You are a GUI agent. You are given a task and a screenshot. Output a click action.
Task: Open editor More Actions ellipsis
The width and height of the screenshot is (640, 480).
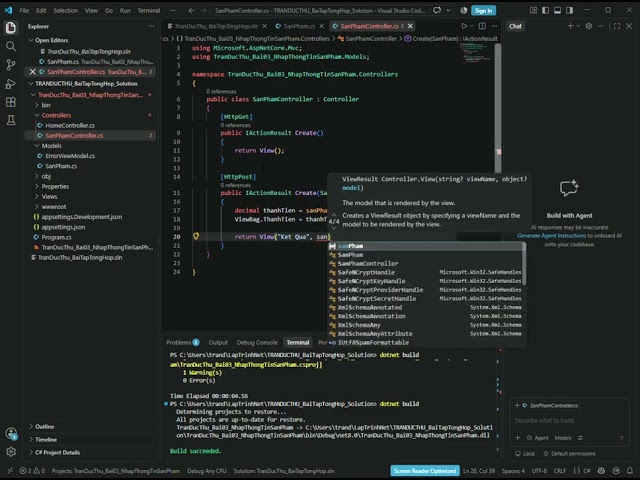click(x=494, y=26)
